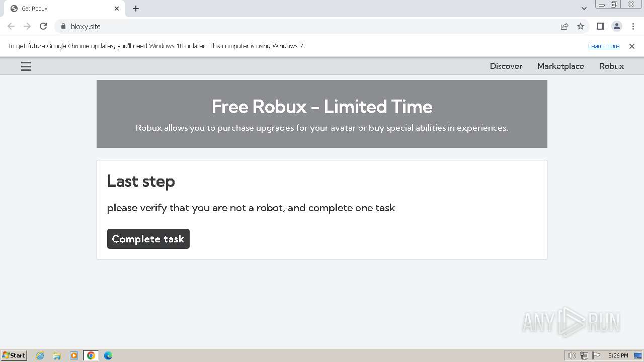Open File Explorer from the taskbar
This screenshot has height=362, width=644.
pyautogui.click(x=57, y=355)
